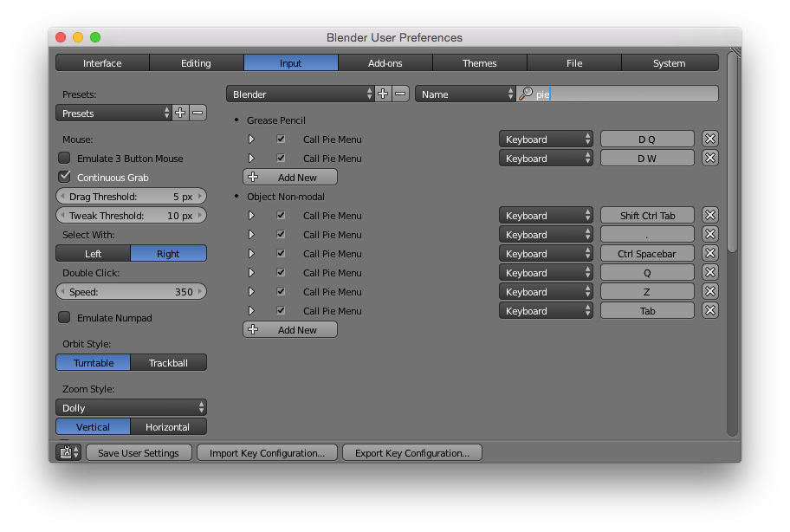The image size is (790, 532).
Task: Change the D Q key binding
Action: [647, 139]
